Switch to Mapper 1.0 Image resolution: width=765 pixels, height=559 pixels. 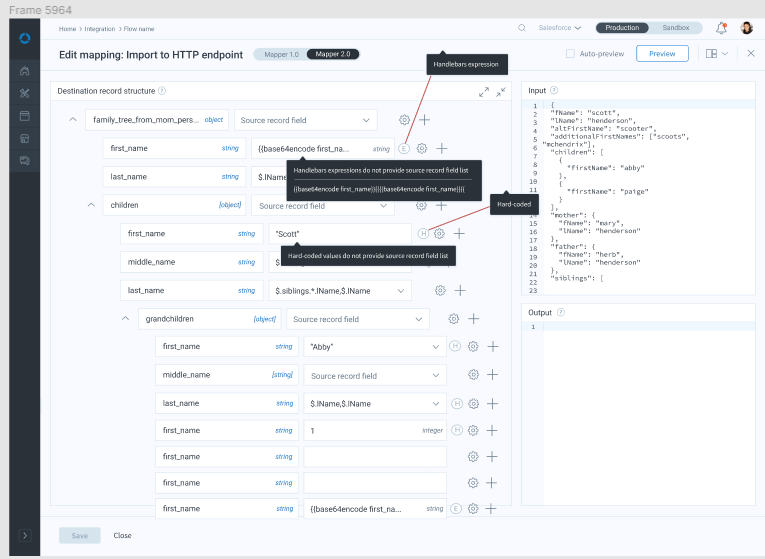coord(279,54)
